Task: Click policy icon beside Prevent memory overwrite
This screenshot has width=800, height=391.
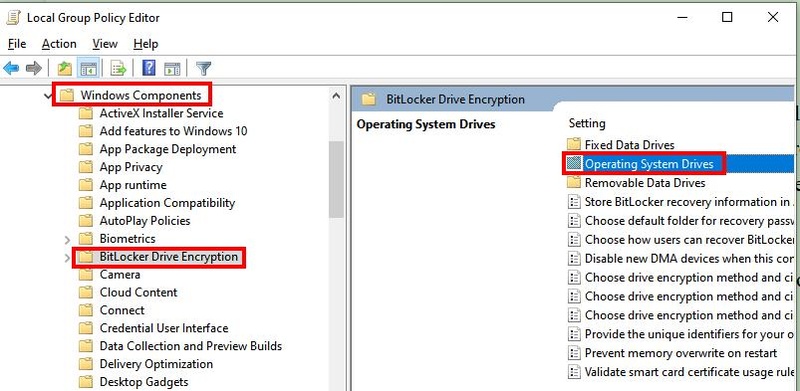Action: [x=574, y=353]
